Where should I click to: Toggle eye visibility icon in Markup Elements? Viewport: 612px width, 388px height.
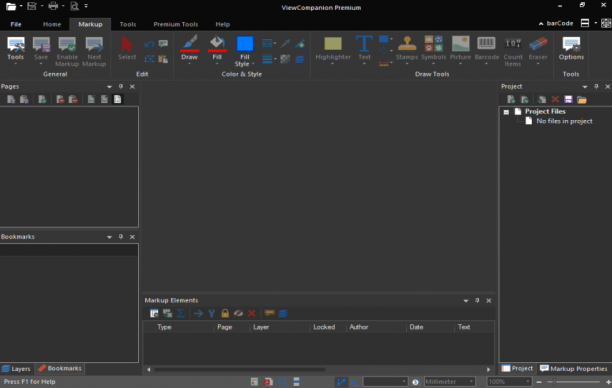click(x=238, y=313)
